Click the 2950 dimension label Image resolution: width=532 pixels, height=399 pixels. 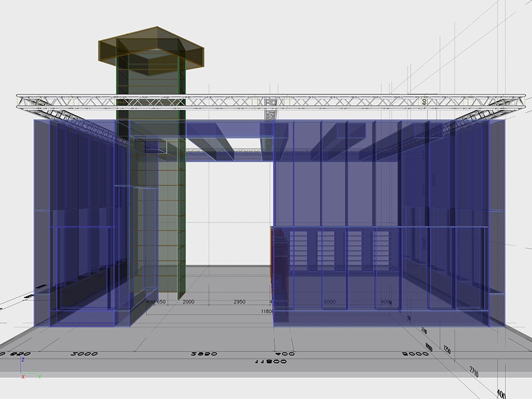coord(239,302)
